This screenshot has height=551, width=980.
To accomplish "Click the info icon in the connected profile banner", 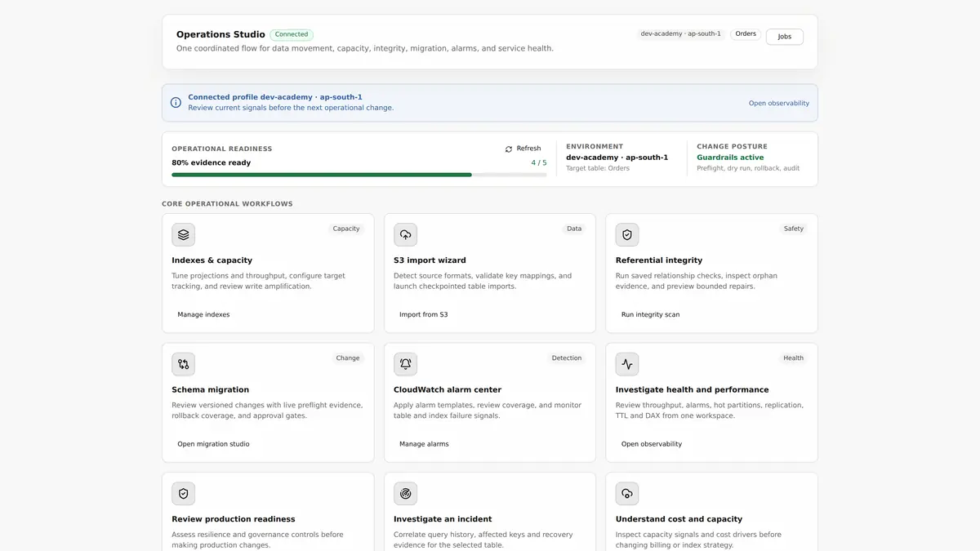I will [176, 103].
